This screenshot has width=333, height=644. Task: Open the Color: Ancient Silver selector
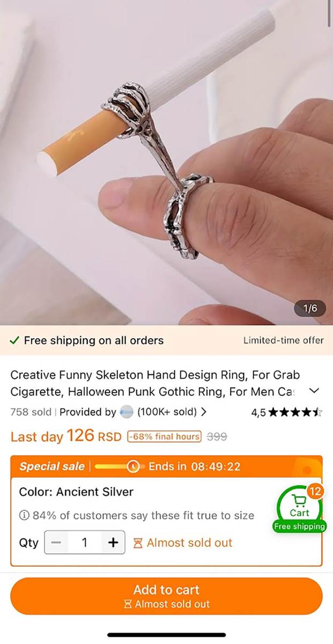76,492
